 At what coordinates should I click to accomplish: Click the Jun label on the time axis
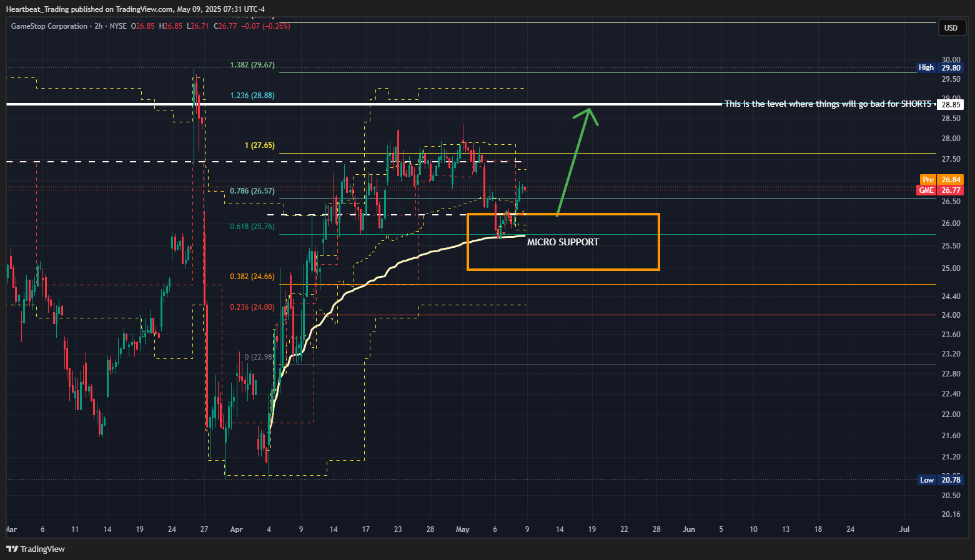tap(688, 529)
